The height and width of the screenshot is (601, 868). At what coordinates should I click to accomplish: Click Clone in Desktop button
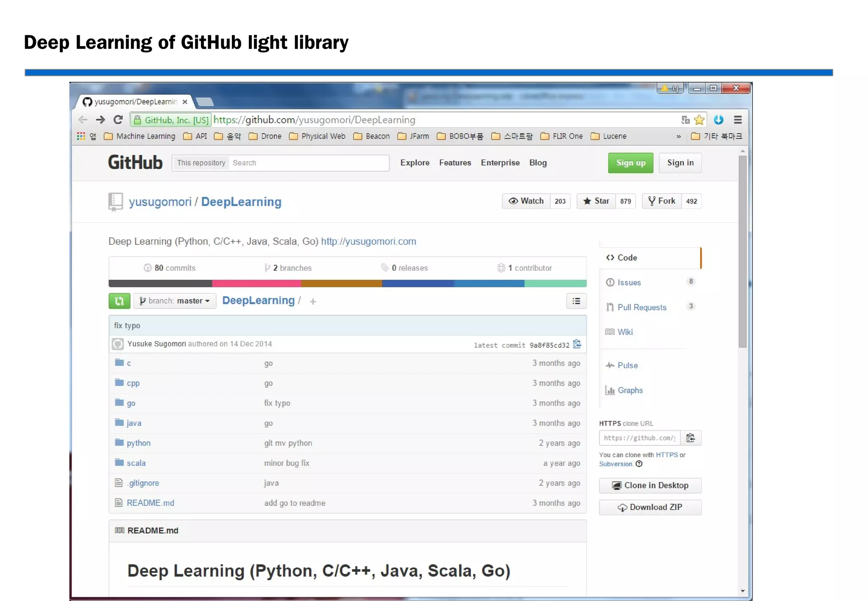pos(650,486)
